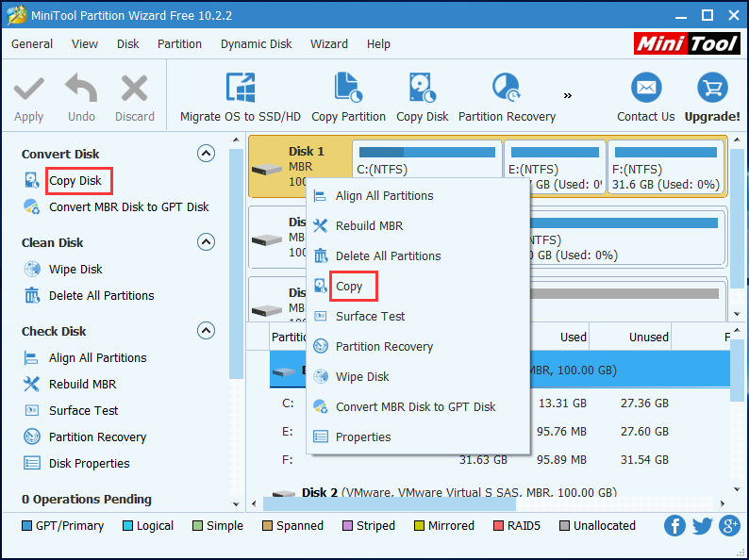This screenshot has width=749, height=560.
Task: Collapse the Clean Disk section
Action: coord(206,242)
